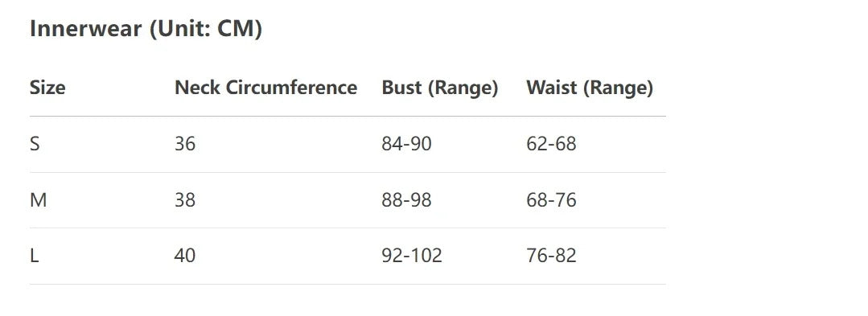Select the Neck Circumference column header
Image resolution: width=868 pixels, height=316 pixels.
coord(265,88)
